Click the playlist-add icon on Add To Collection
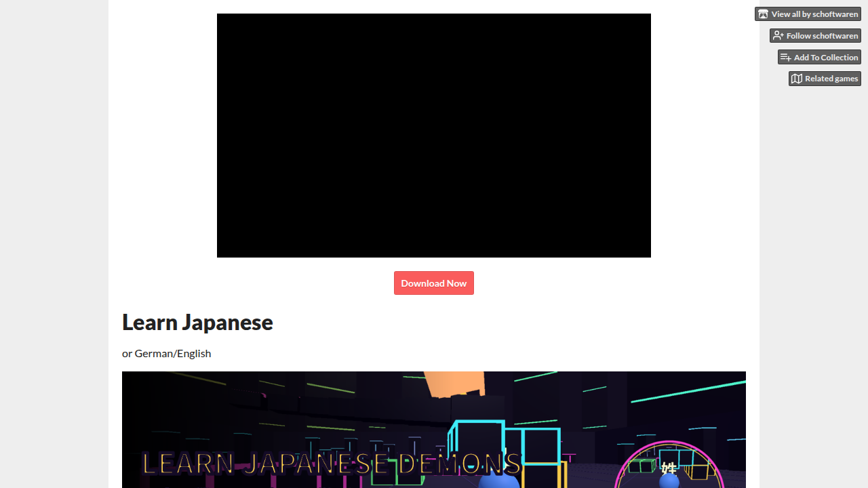This screenshot has height=488, width=868. coord(786,58)
